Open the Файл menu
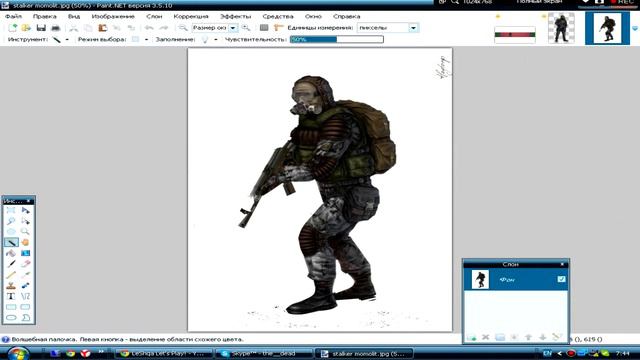This screenshot has width=640, height=360. pos(13,16)
